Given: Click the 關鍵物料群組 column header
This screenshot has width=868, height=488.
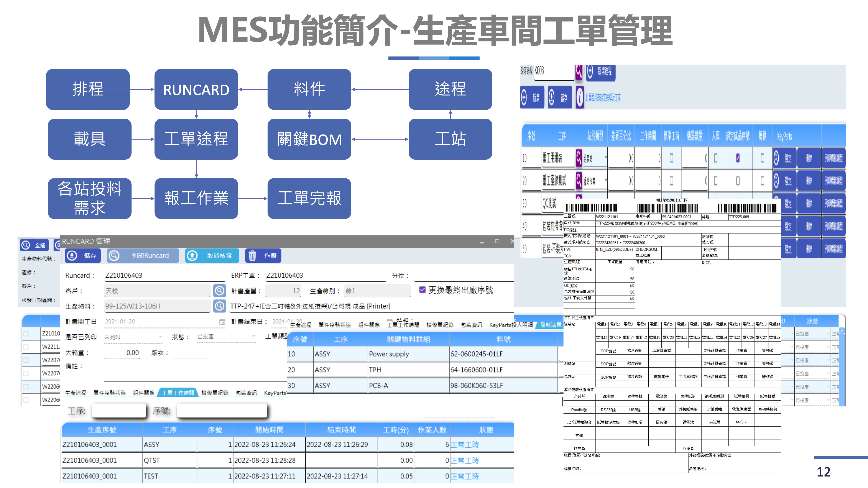Looking at the screenshot, I should [x=408, y=339].
